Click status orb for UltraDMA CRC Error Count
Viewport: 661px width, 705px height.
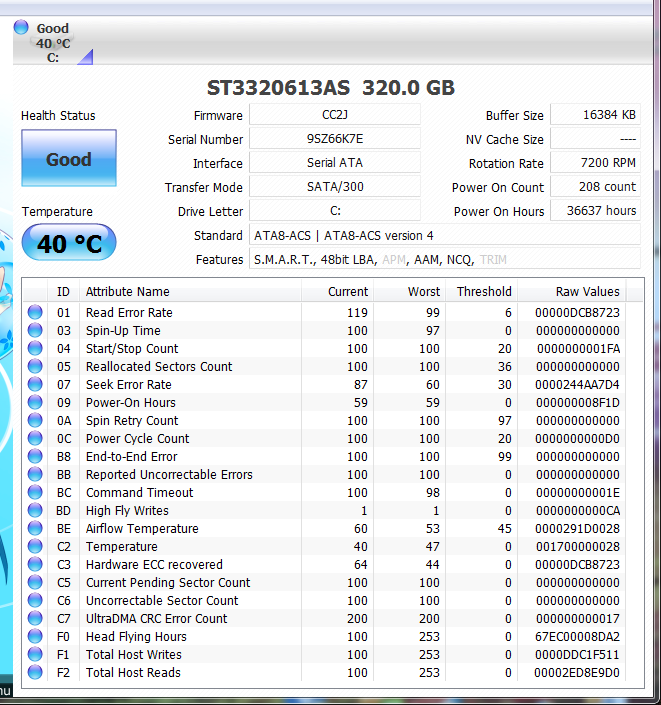click(x=35, y=618)
